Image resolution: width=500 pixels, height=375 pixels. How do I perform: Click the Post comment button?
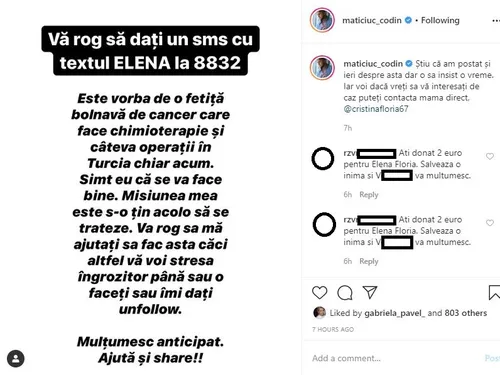pyautogui.click(x=492, y=358)
